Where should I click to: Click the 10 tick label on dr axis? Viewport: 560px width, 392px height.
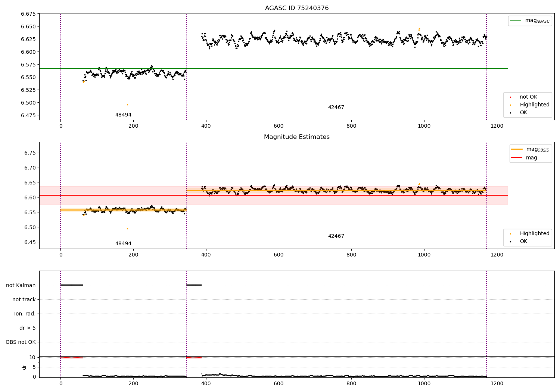pyautogui.click(x=32, y=357)
